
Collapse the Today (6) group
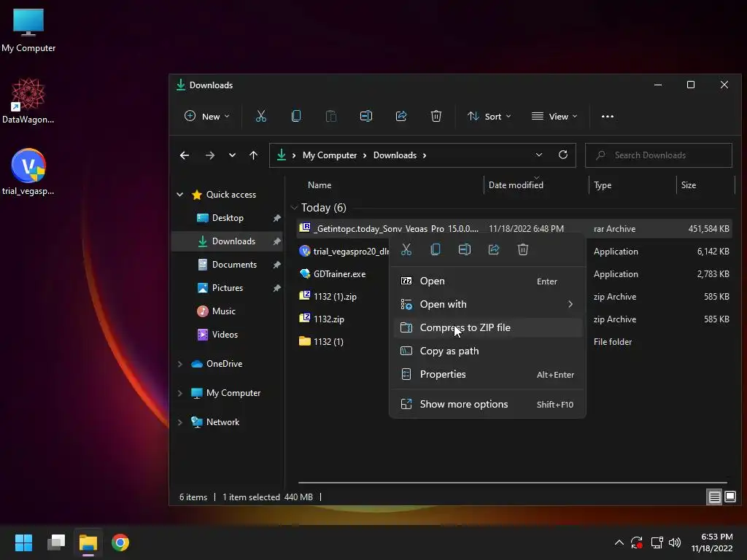pyautogui.click(x=294, y=208)
